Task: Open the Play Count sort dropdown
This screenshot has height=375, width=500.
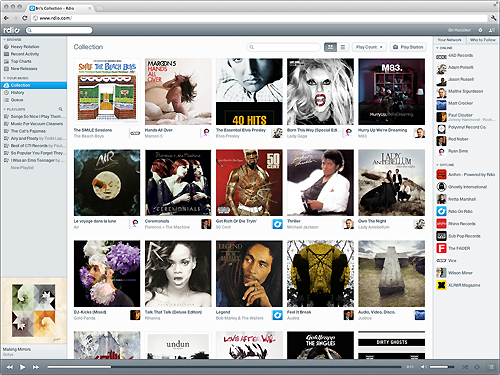Action: [369, 47]
